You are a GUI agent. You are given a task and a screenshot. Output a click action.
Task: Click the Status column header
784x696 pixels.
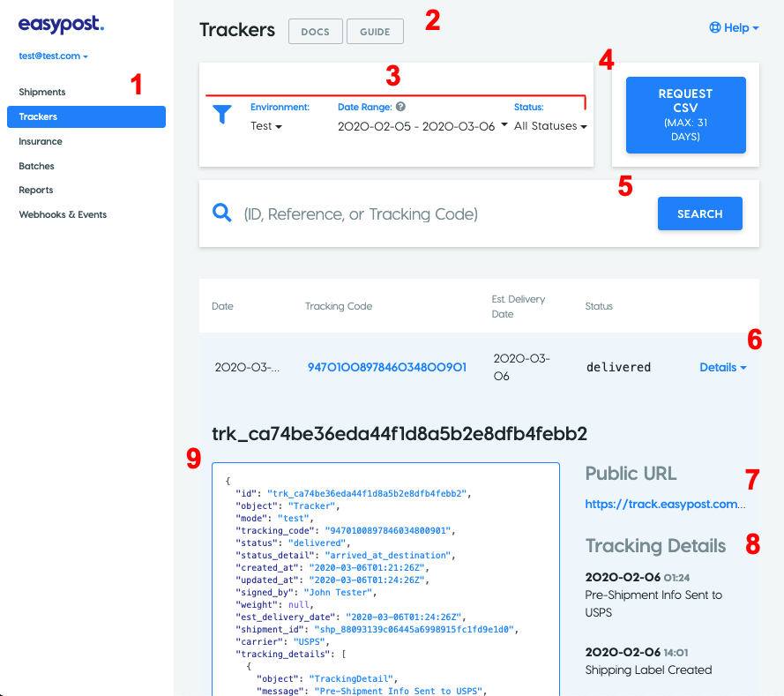point(599,306)
